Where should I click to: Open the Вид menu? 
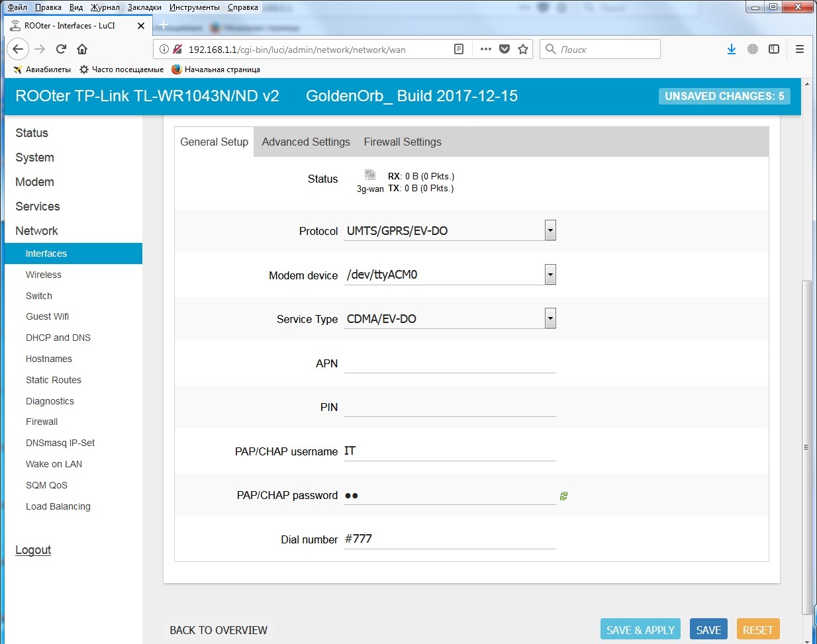76,7
